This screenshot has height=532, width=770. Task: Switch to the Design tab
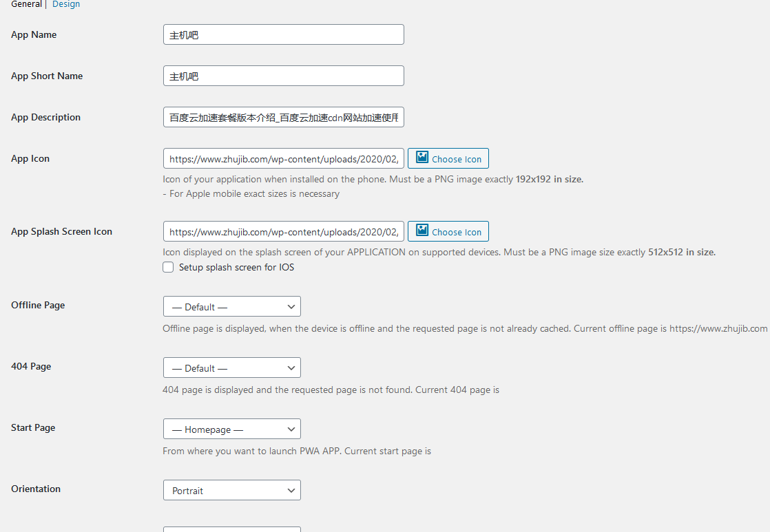click(x=66, y=4)
